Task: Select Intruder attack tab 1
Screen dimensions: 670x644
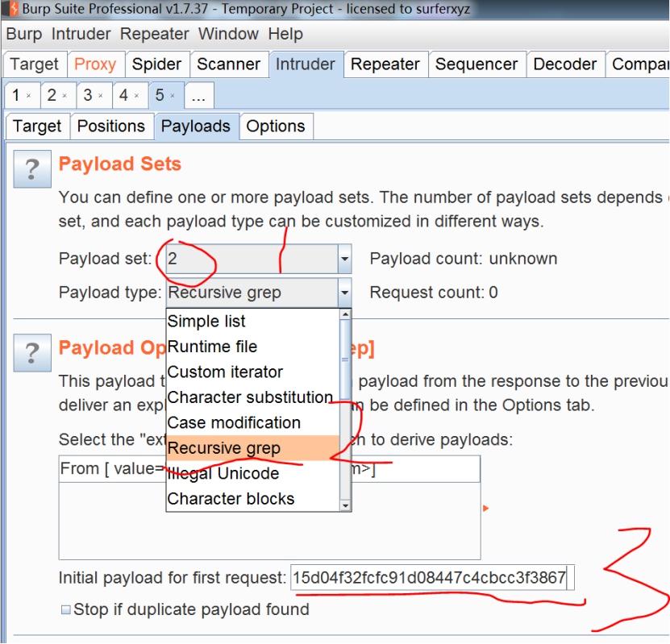Action: coord(16,95)
